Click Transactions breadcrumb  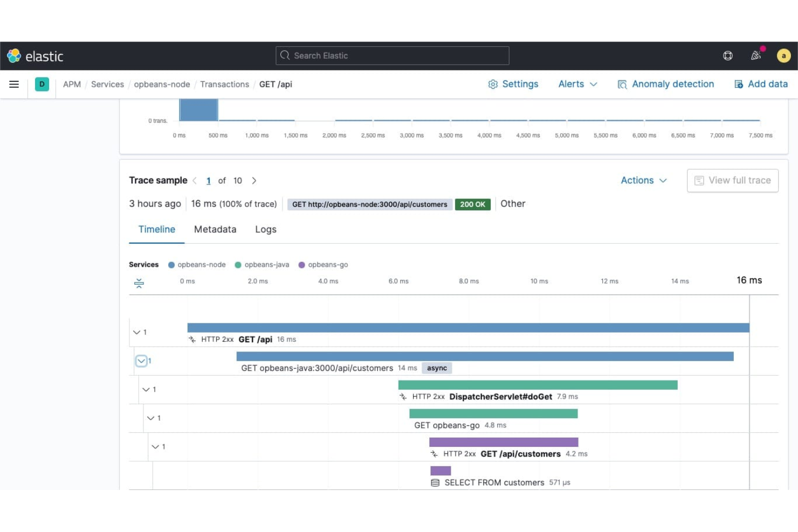pyautogui.click(x=225, y=84)
